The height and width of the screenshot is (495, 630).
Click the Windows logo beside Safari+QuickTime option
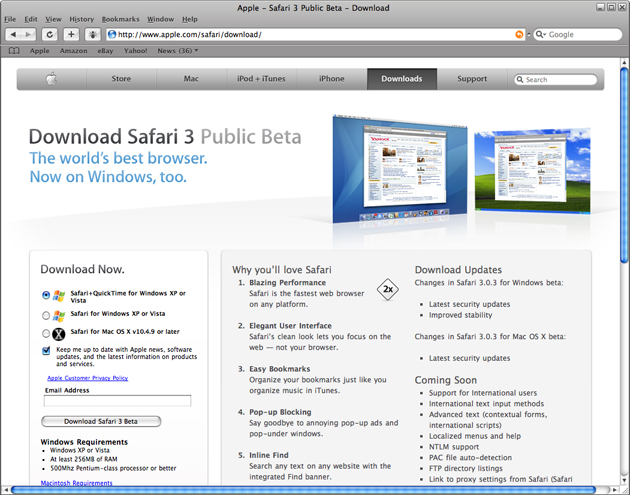pyautogui.click(x=59, y=296)
